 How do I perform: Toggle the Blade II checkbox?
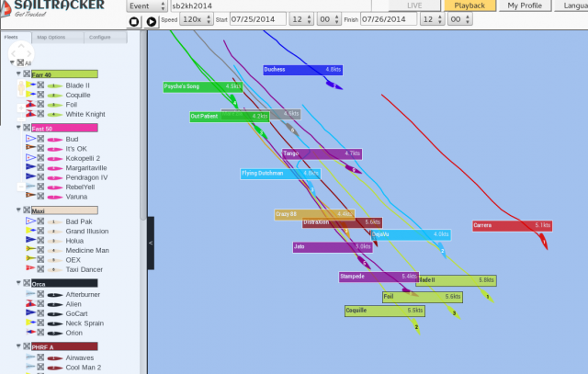click(40, 85)
